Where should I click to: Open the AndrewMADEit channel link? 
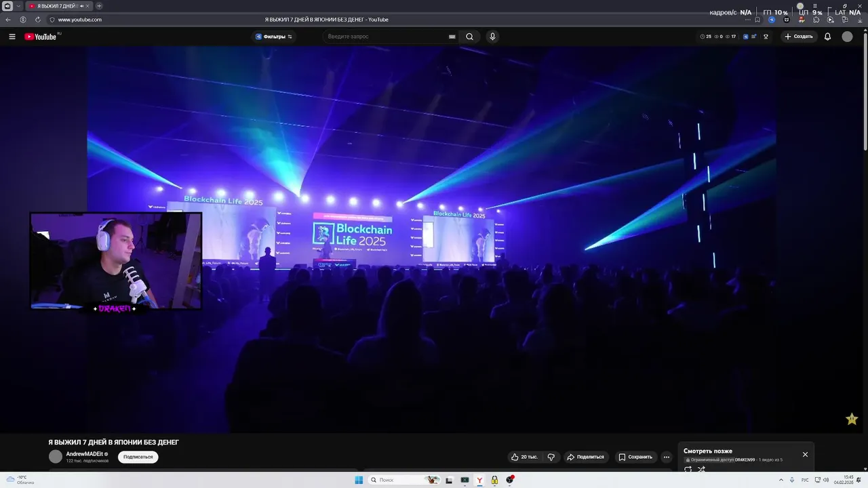(85, 454)
